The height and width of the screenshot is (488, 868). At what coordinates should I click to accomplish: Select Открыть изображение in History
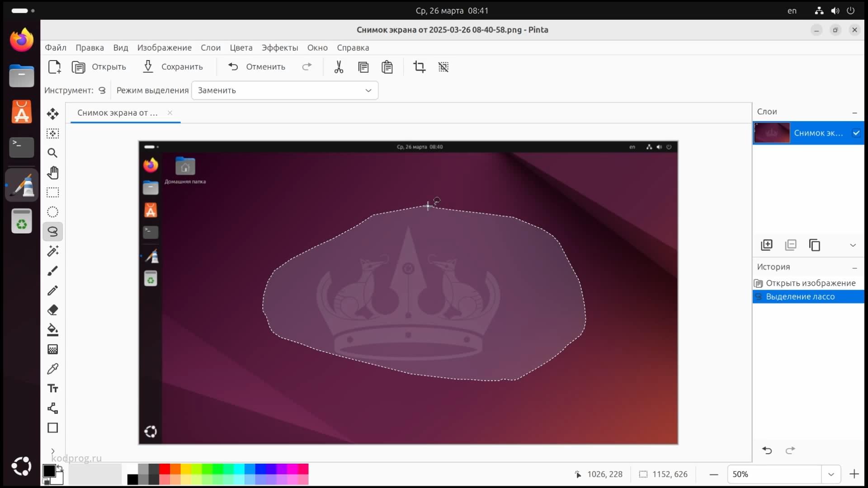tap(808, 283)
